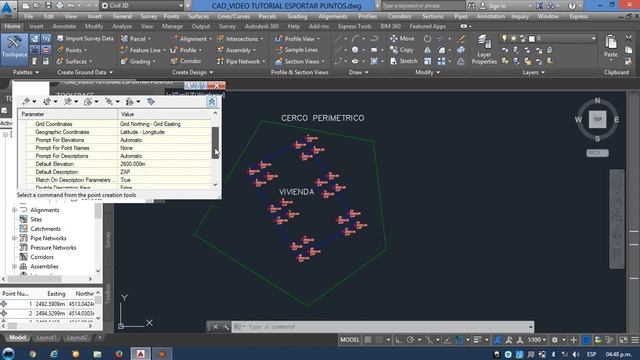This screenshot has height=360, width=640.
Task: Open the Toolspace palette button
Action: click(x=14, y=49)
